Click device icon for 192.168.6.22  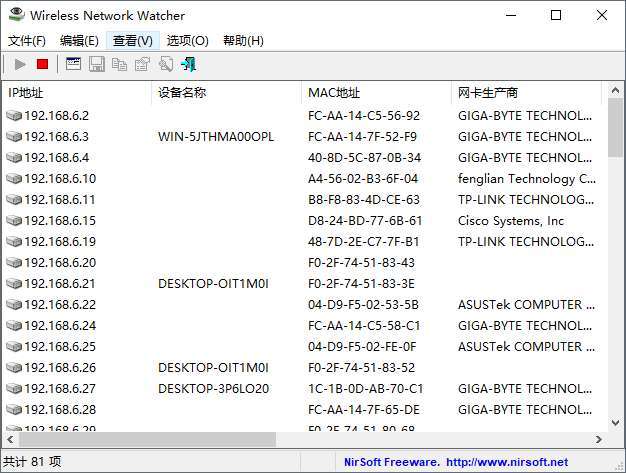pyautogui.click(x=14, y=305)
